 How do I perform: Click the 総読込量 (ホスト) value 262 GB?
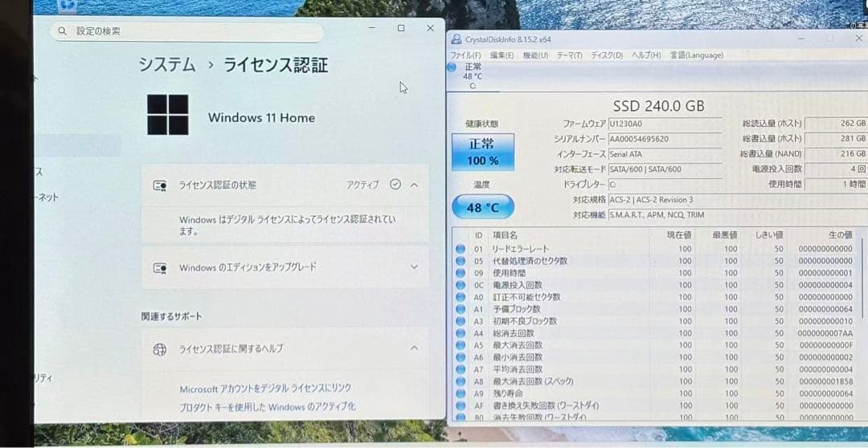[x=836, y=124]
